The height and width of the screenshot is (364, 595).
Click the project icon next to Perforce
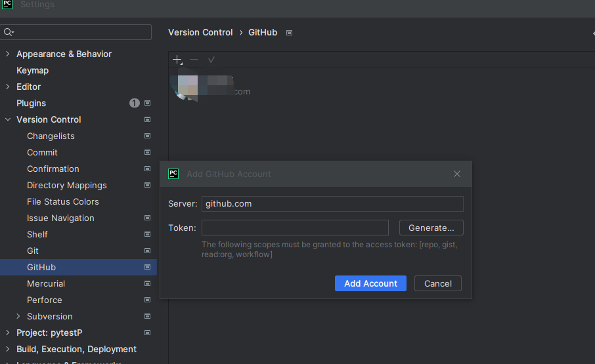[x=148, y=300]
